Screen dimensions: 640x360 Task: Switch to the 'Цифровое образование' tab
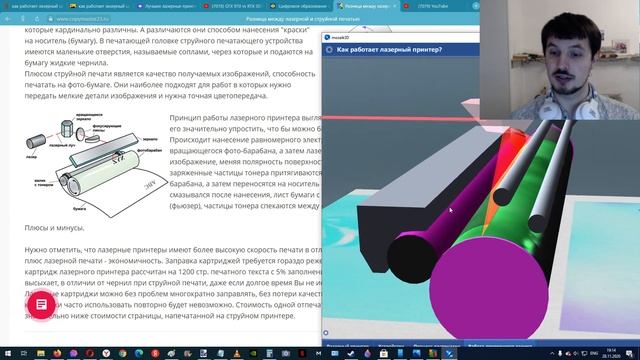[299, 6]
